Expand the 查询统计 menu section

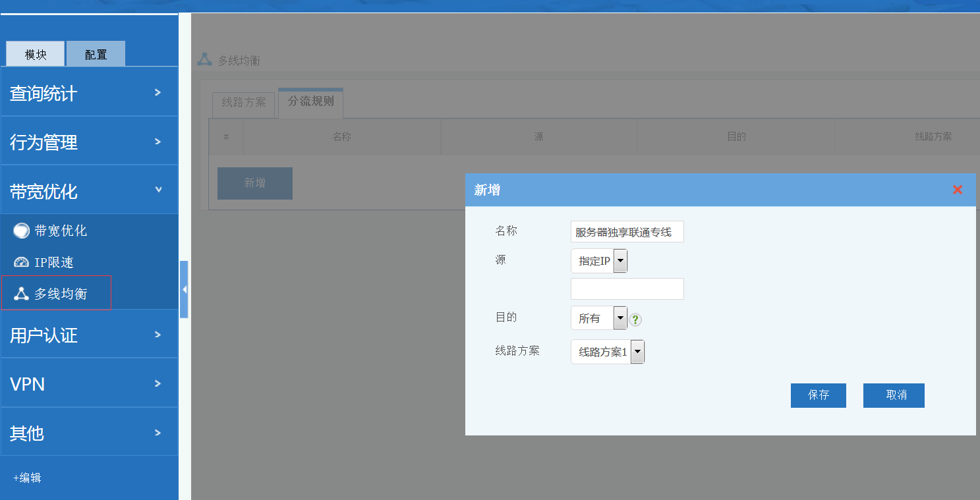(x=89, y=93)
